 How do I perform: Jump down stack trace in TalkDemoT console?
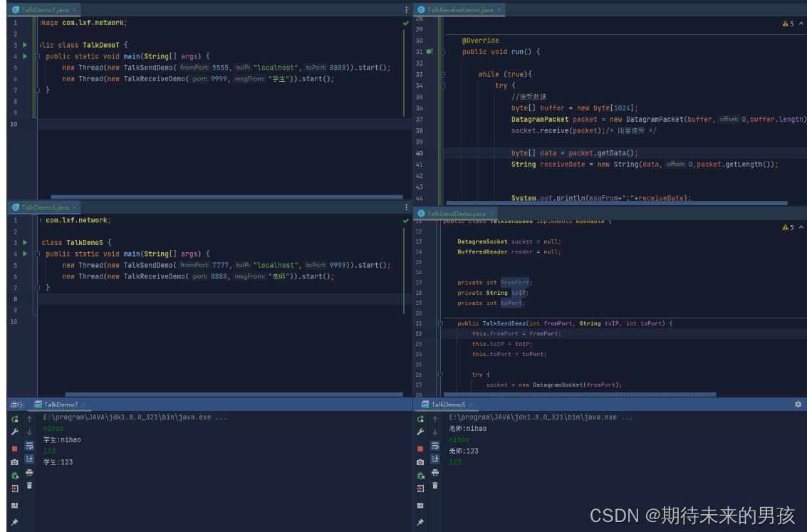pos(29,432)
